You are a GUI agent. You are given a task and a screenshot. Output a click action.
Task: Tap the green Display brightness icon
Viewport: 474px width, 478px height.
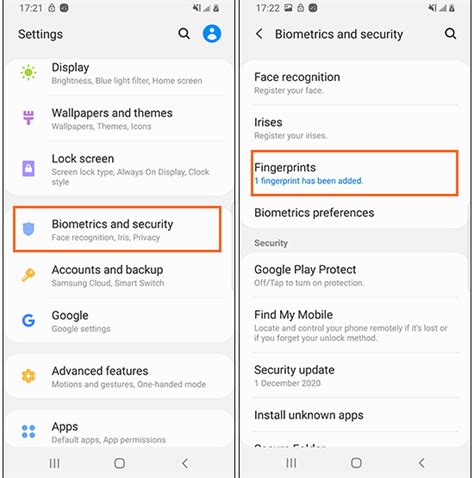tap(28, 72)
